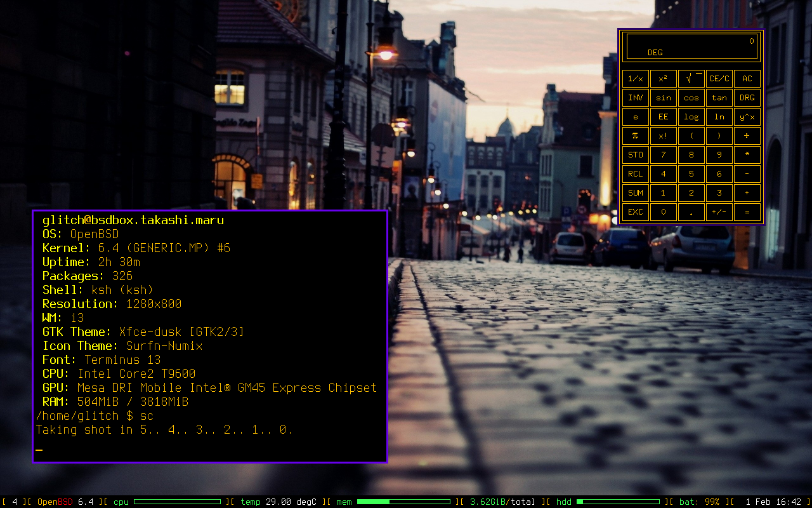Click the x! factorial button

(x=664, y=136)
